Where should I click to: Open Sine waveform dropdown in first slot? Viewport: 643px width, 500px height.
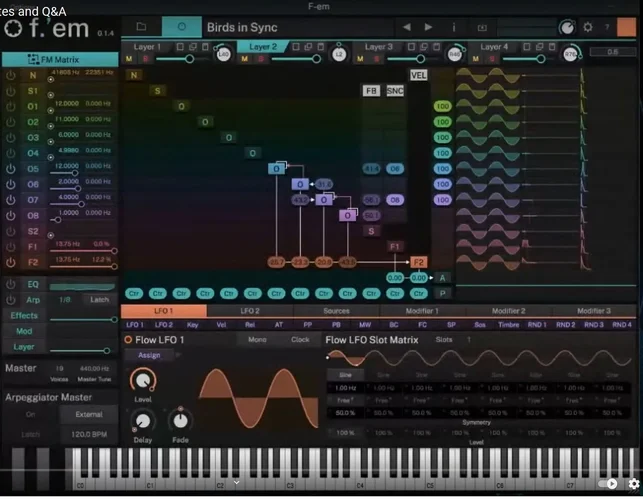[345, 375]
